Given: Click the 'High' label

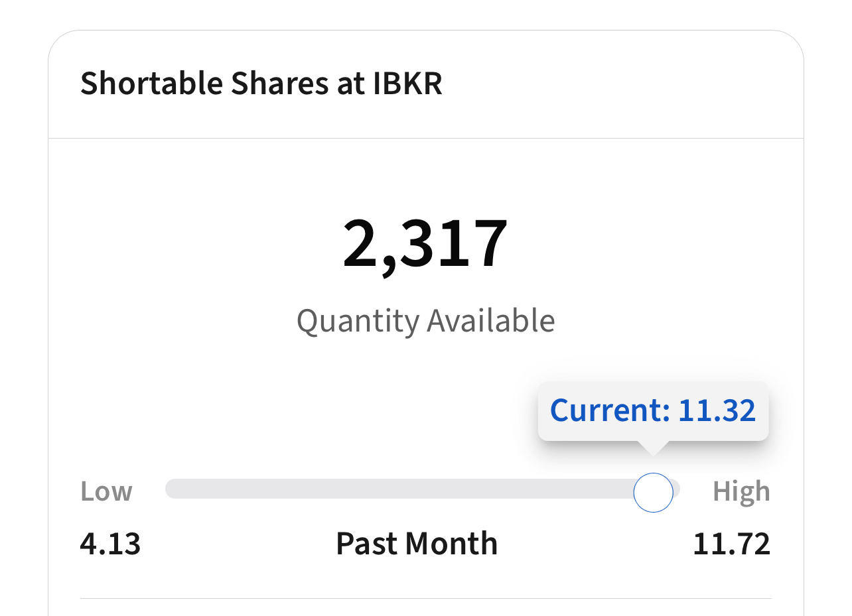Looking at the screenshot, I should pyautogui.click(x=742, y=492).
